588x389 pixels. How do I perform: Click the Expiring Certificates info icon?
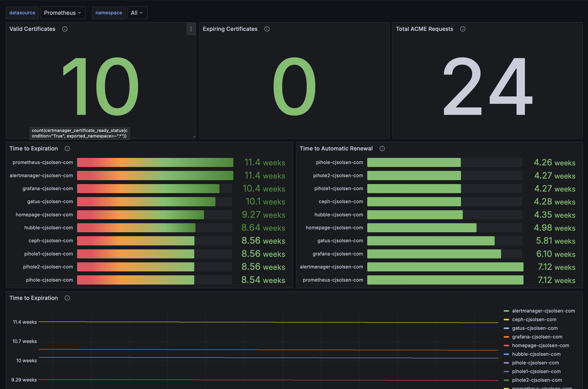[267, 29]
